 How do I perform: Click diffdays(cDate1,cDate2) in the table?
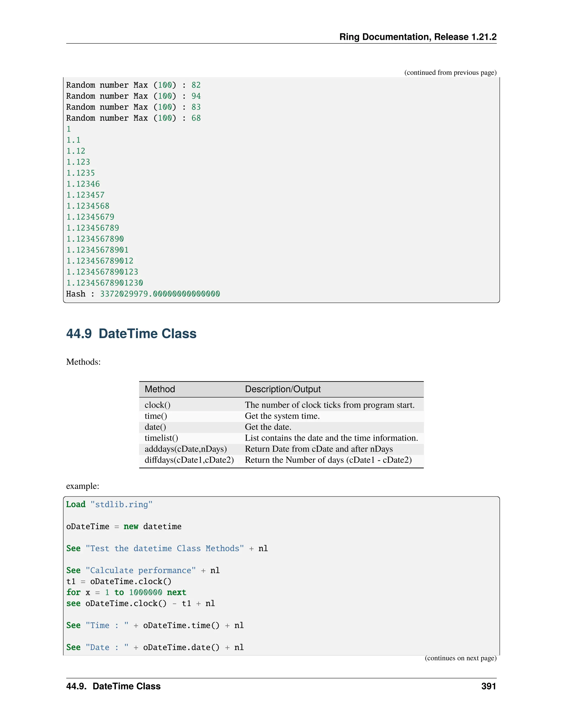(189, 460)
